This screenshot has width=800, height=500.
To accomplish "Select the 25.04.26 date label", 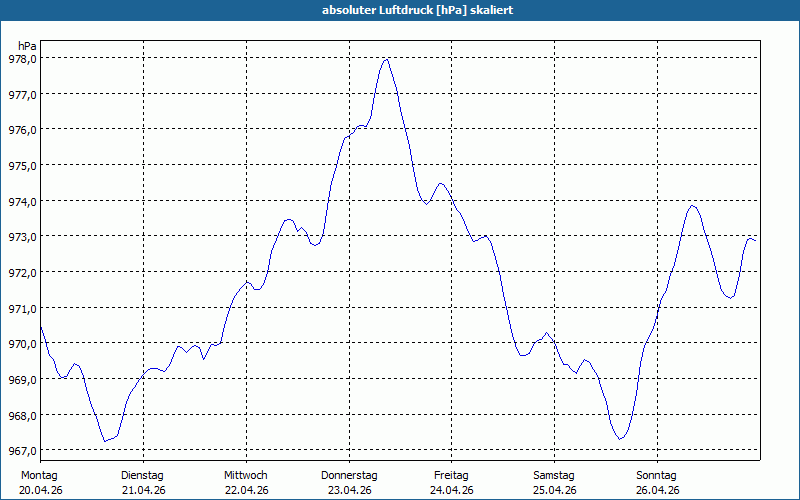I will coord(555,491).
